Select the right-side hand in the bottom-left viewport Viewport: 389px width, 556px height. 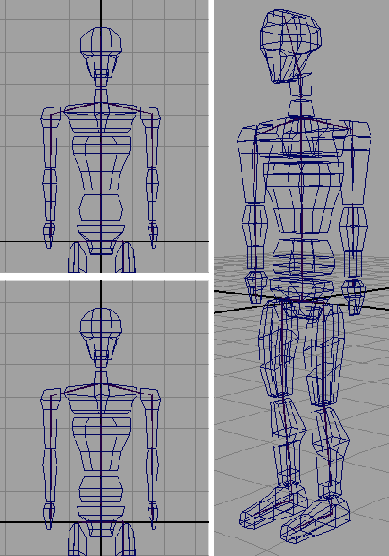coord(153,516)
